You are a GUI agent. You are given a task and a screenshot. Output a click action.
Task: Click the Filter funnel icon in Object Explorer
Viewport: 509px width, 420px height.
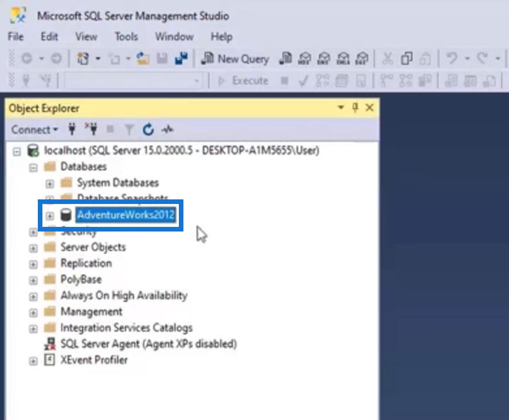[x=129, y=130]
